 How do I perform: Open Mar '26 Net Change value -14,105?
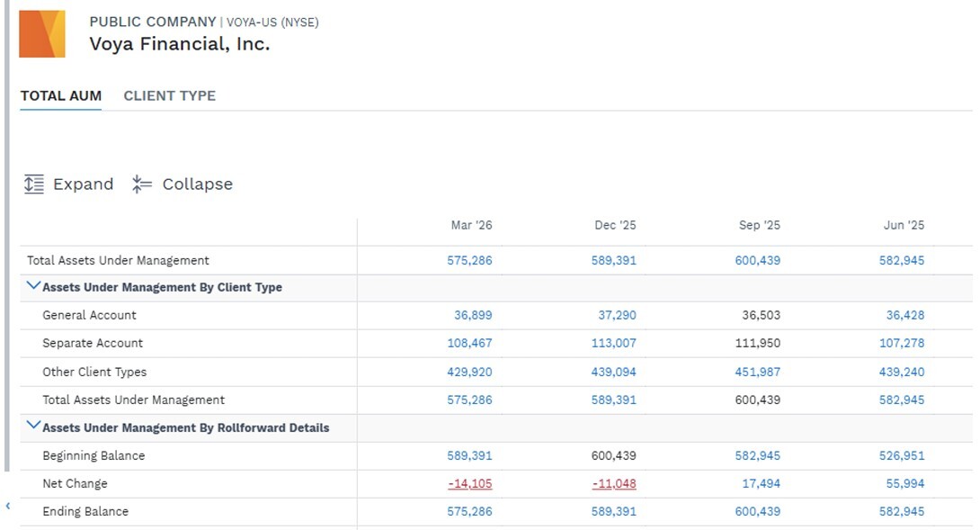click(x=470, y=484)
